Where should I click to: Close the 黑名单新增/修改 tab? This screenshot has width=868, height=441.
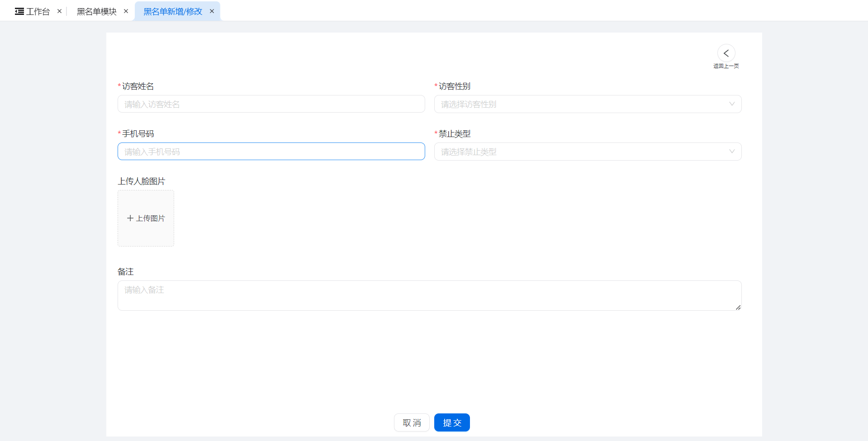212,11
